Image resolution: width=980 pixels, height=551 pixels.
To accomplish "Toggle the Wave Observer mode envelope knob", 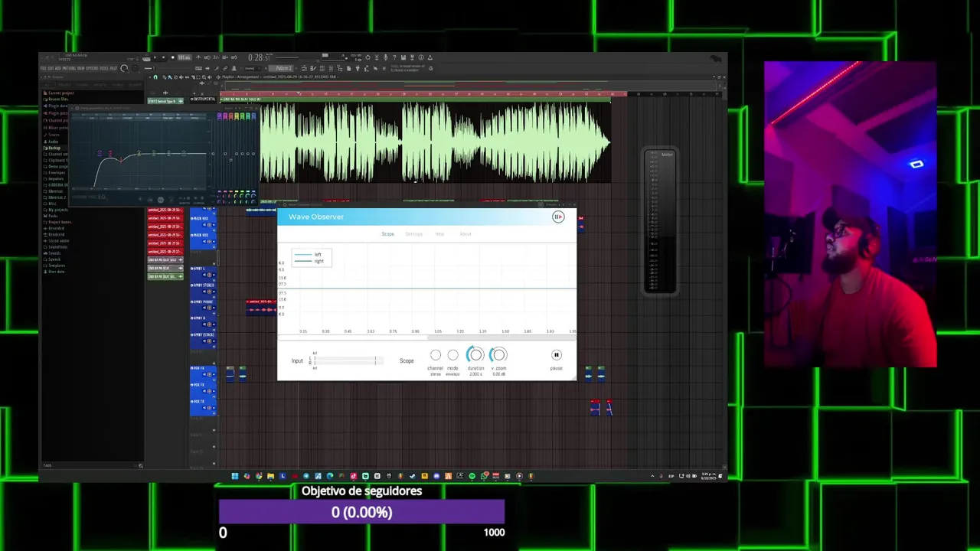I will (452, 355).
